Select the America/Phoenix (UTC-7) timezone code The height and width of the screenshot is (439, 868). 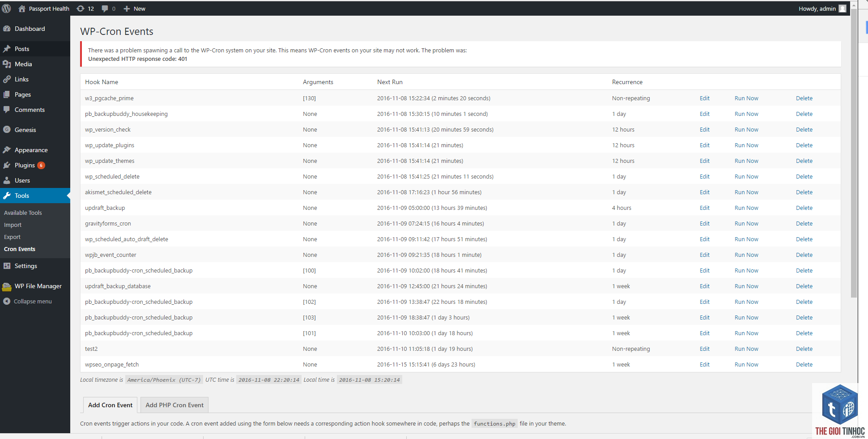164,380
